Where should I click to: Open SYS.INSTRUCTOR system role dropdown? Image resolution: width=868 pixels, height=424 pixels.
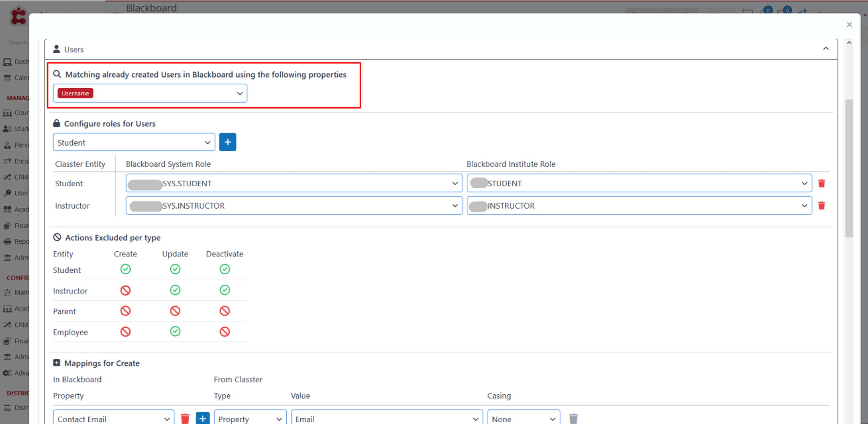pyautogui.click(x=294, y=205)
